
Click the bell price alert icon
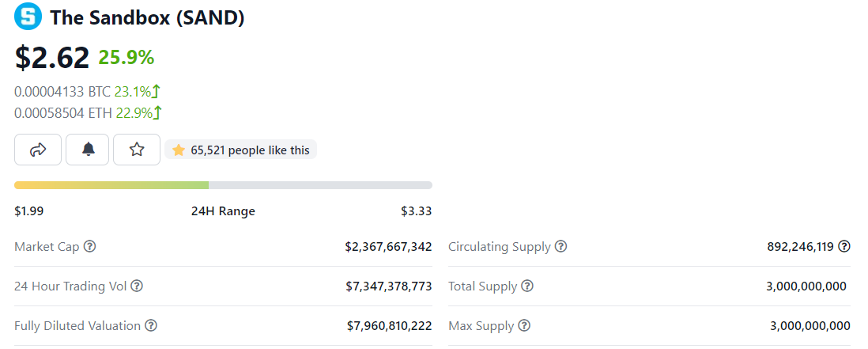[x=88, y=150]
